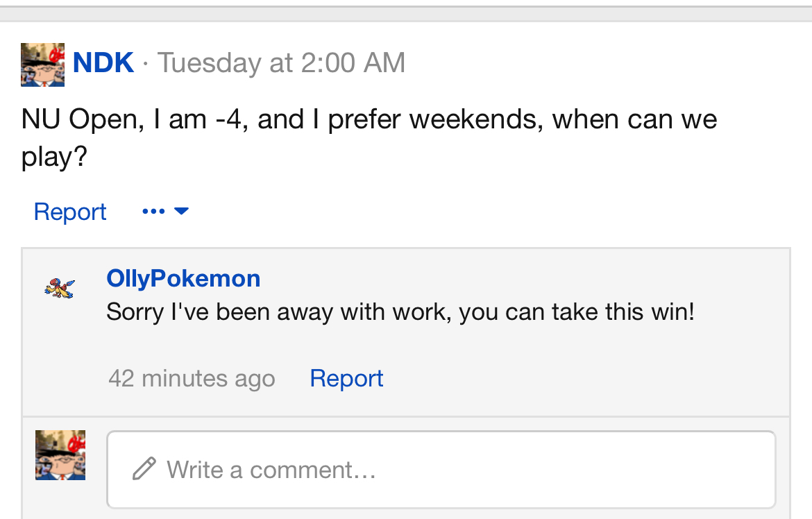This screenshot has width=812, height=519.
Task: Click OllyPokemon's Pokemon sprite avatar
Action: (60, 287)
